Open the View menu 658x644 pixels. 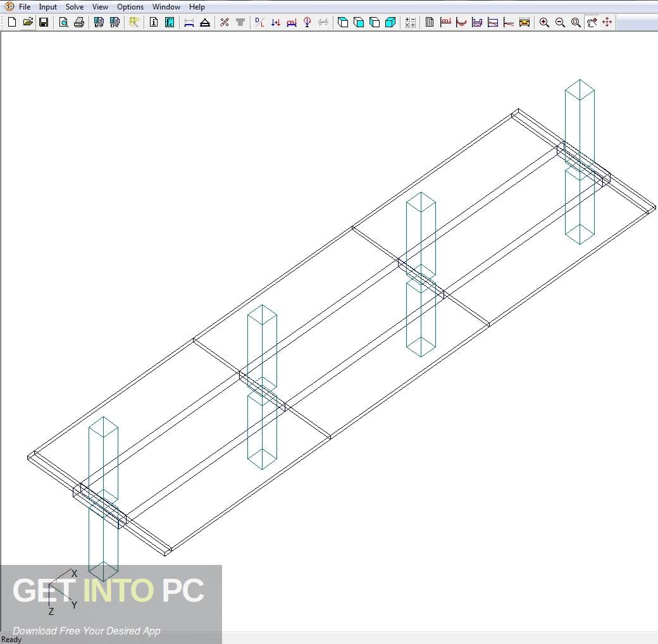click(x=100, y=7)
